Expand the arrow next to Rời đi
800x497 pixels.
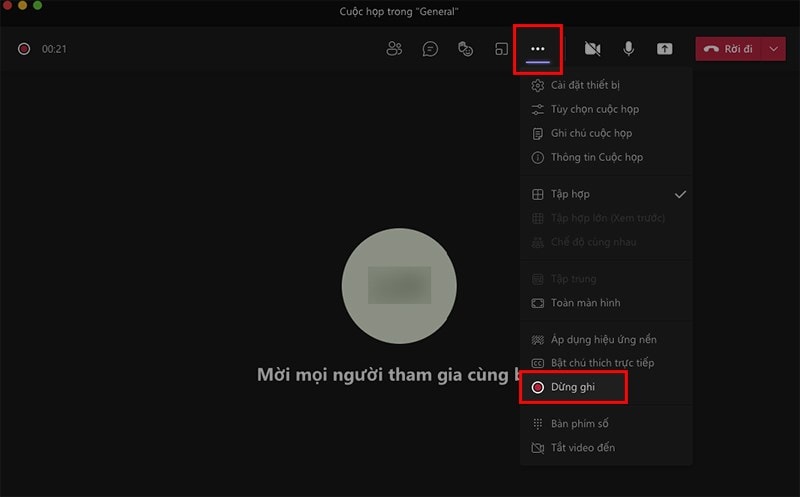773,49
